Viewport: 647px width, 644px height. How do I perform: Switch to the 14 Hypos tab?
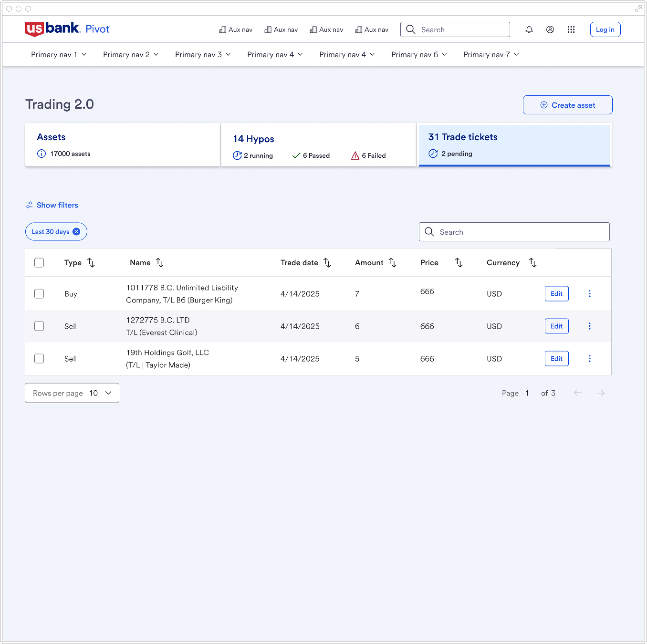point(318,145)
